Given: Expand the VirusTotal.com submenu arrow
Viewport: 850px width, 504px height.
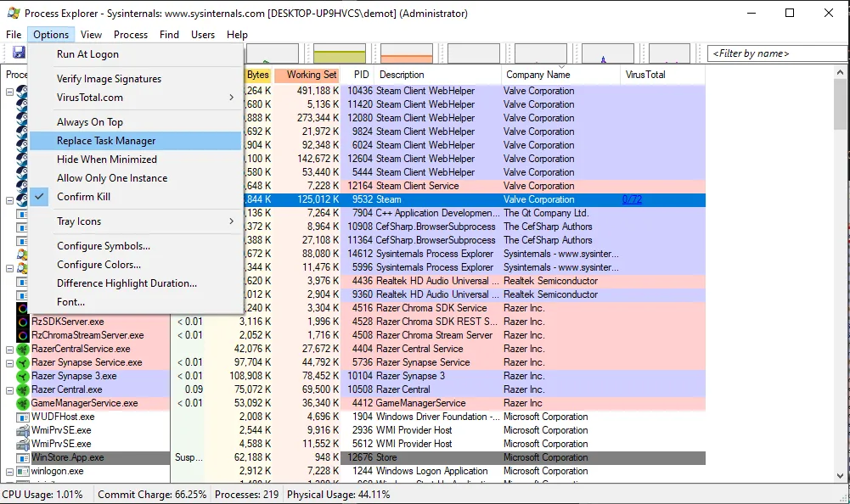Looking at the screenshot, I should tap(232, 98).
